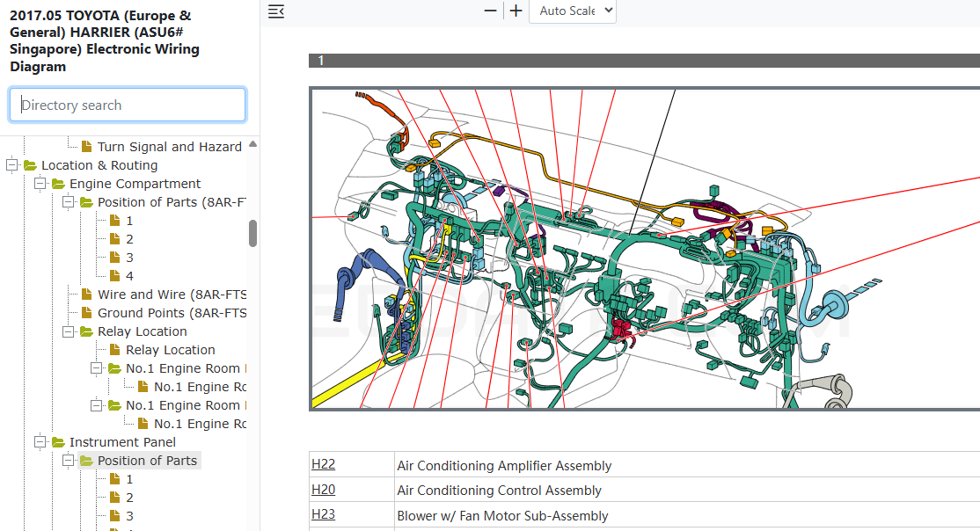Click the Directory search field
Image resolution: width=980 pixels, height=531 pixels.
tap(128, 105)
